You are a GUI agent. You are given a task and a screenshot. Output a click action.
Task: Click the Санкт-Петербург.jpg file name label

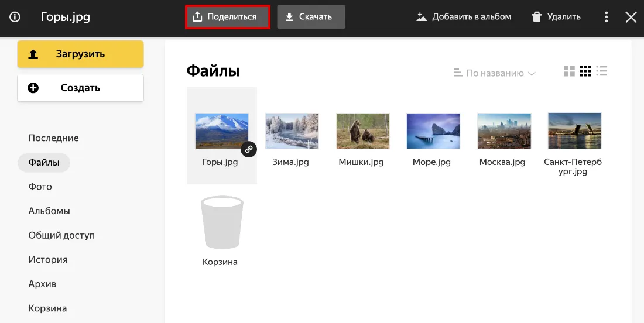[x=573, y=167]
